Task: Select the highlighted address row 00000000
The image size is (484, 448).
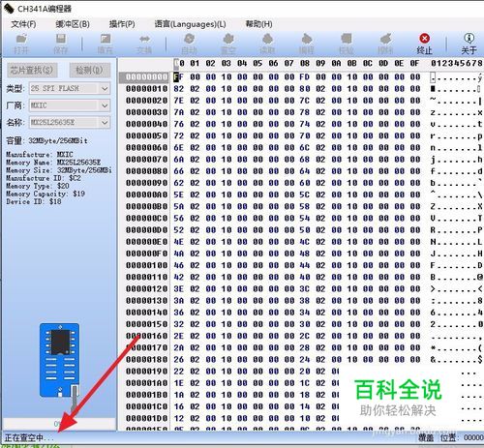Action: click(144, 77)
